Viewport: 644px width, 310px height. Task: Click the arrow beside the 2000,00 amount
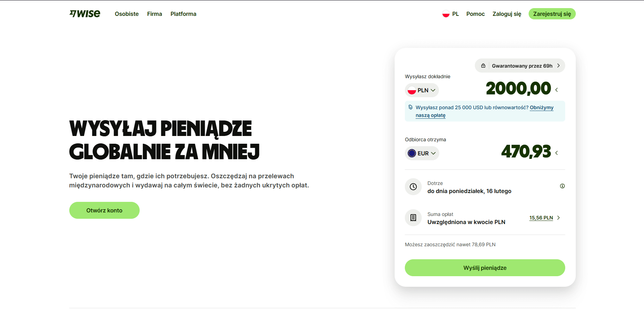tap(557, 90)
